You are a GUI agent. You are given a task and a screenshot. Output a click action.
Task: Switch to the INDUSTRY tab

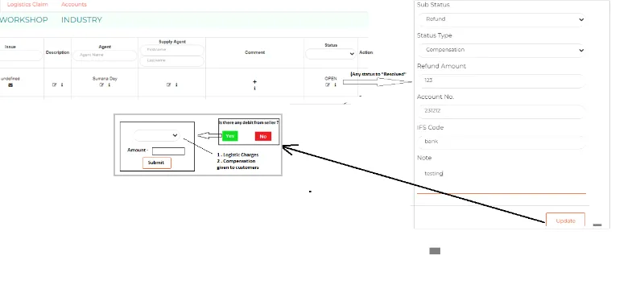81,19
